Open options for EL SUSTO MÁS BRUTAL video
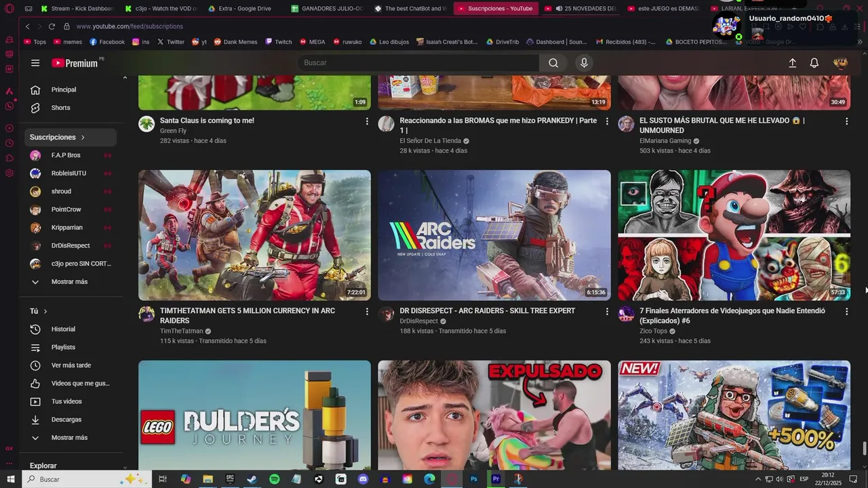This screenshot has height=488, width=868. 846,121
